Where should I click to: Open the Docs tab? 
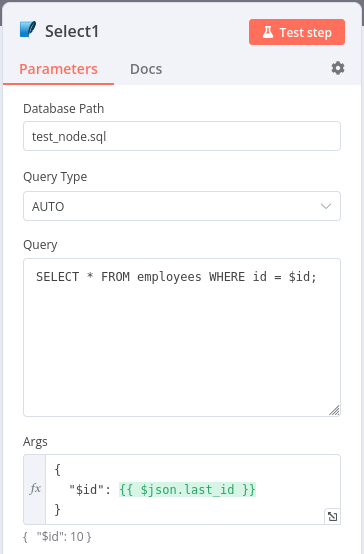(146, 69)
